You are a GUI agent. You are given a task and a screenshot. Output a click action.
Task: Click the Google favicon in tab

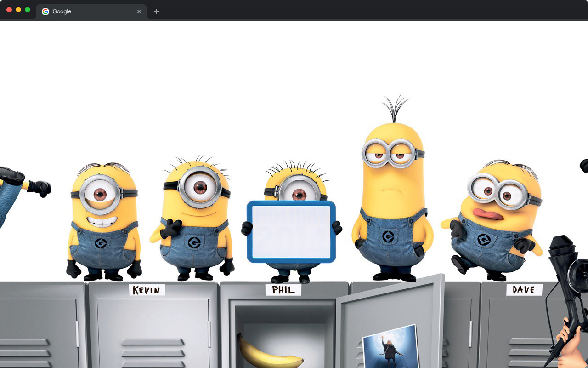click(45, 11)
